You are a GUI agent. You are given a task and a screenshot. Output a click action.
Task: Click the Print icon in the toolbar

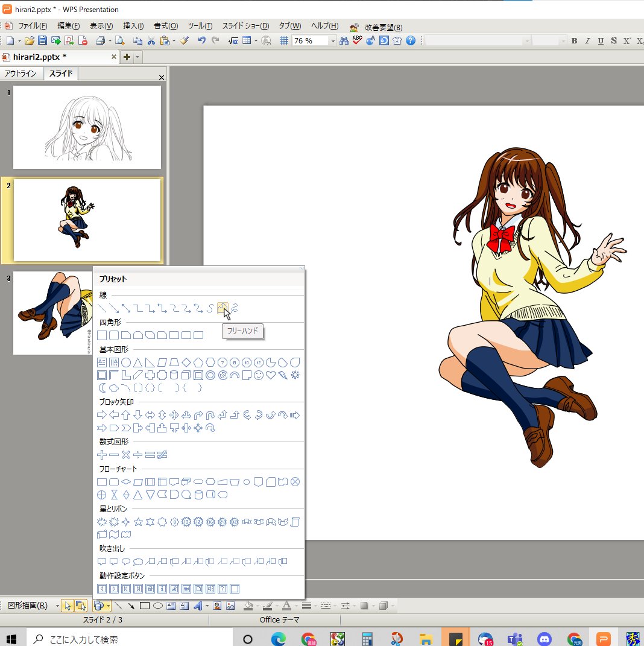[100, 40]
